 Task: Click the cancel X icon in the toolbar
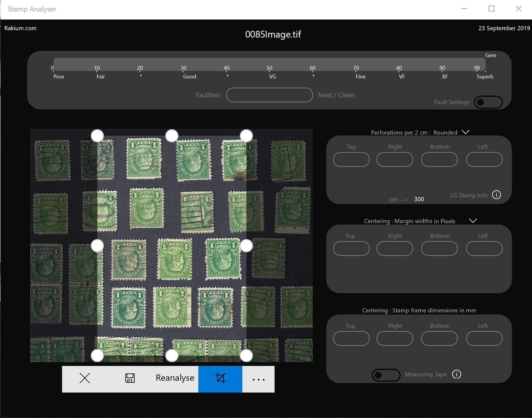click(x=85, y=378)
